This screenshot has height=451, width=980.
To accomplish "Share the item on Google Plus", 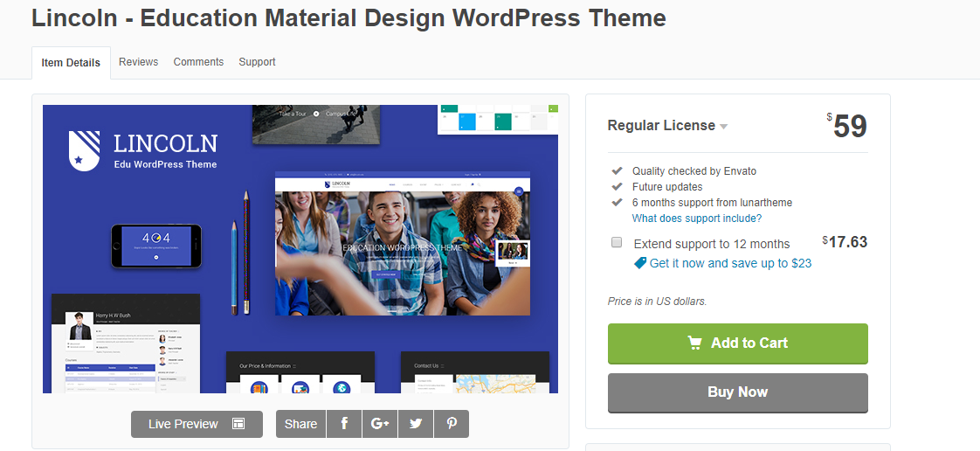I will pyautogui.click(x=379, y=424).
